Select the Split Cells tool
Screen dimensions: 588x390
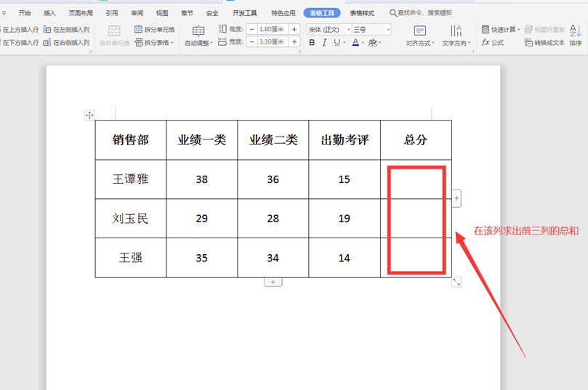pos(155,30)
